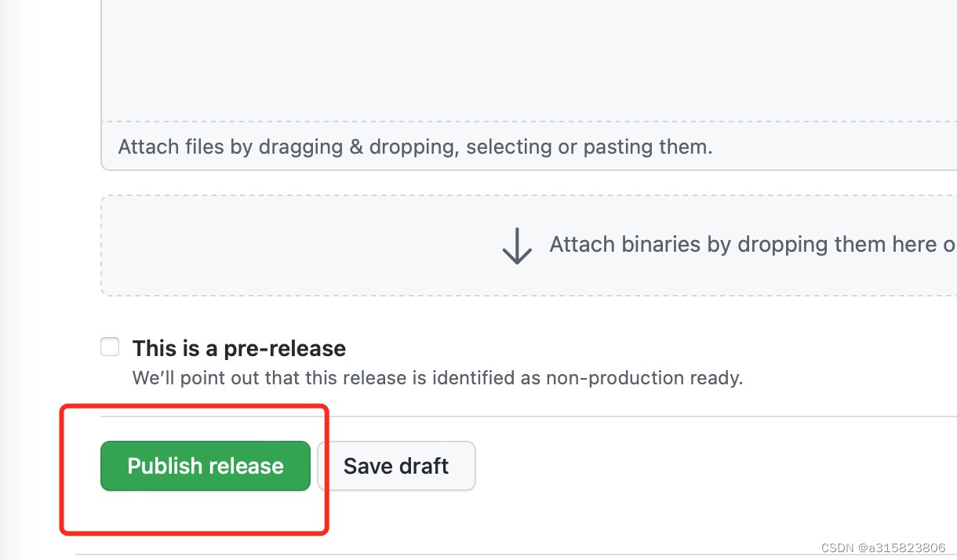Click the Attach binaries by dropping them here area
The image size is (957, 560).
(x=529, y=245)
